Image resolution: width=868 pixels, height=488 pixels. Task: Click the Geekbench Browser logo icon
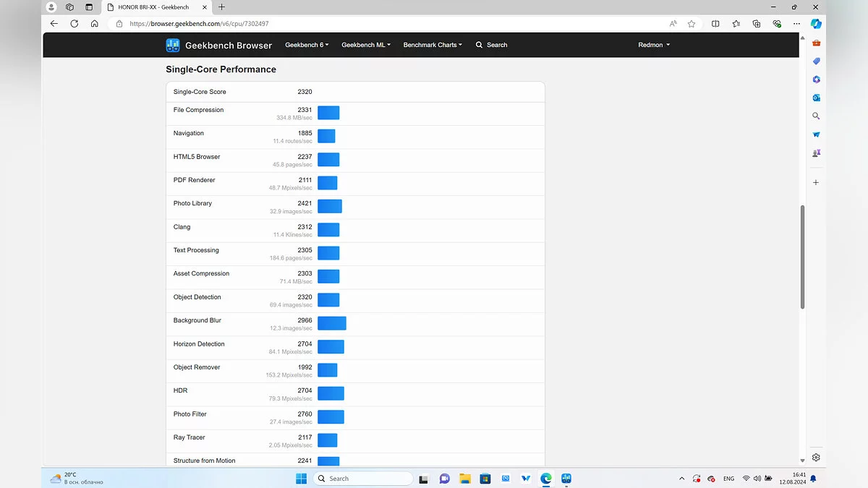[173, 45]
